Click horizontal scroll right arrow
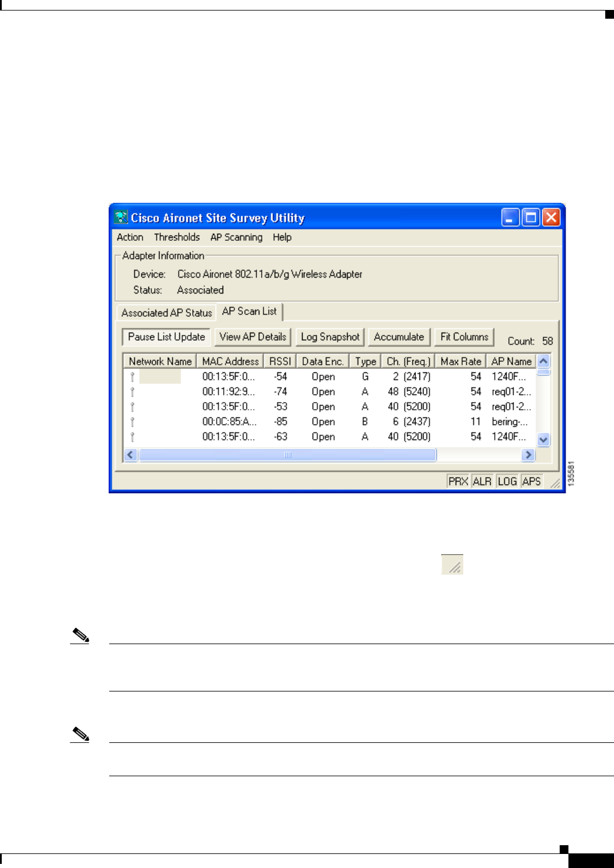 click(x=529, y=455)
